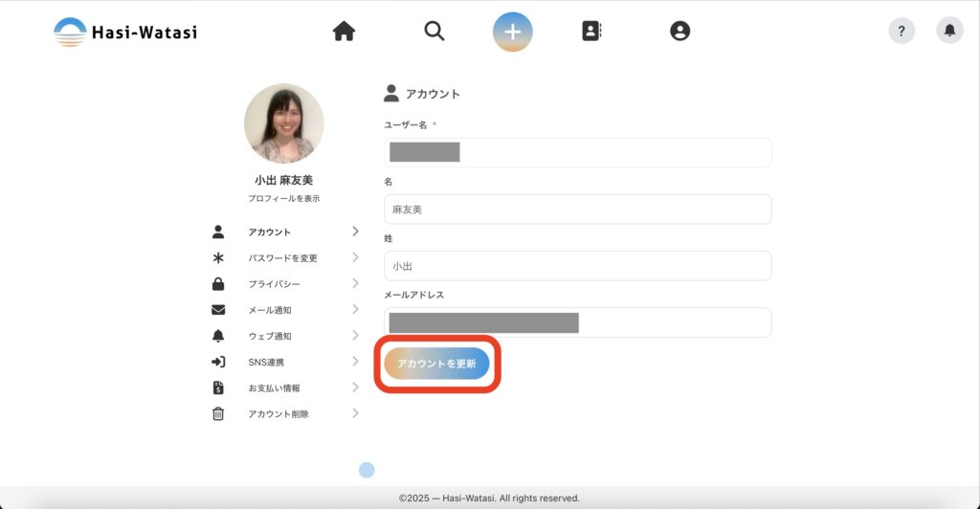Image resolution: width=980 pixels, height=509 pixels.
Task: Select メール通知 in the settings menu
Action: 269,310
